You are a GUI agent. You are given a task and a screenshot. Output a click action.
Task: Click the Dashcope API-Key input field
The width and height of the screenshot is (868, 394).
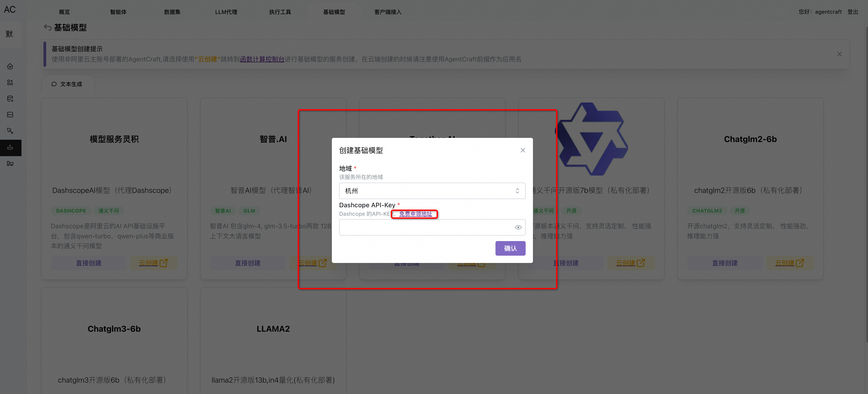click(x=432, y=227)
